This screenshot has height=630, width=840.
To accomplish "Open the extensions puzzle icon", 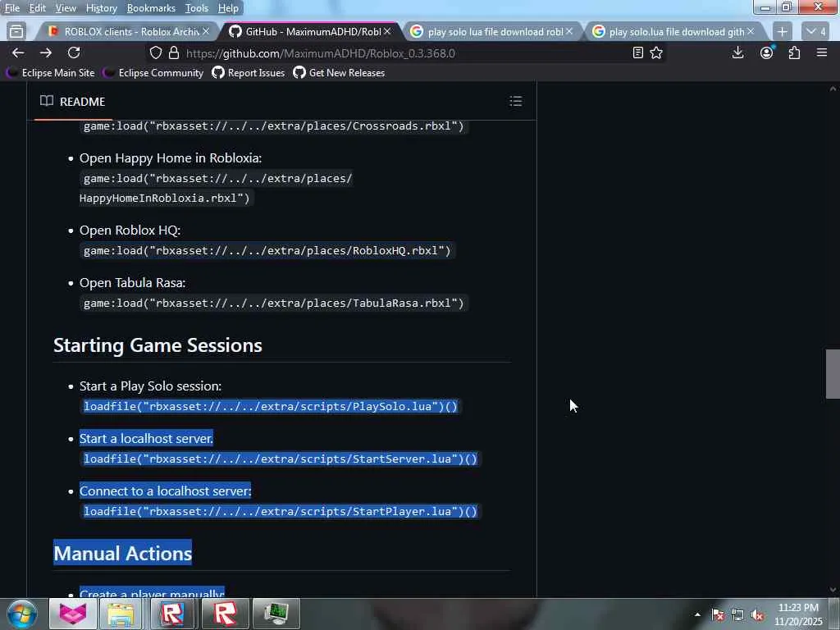I will (794, 52).
